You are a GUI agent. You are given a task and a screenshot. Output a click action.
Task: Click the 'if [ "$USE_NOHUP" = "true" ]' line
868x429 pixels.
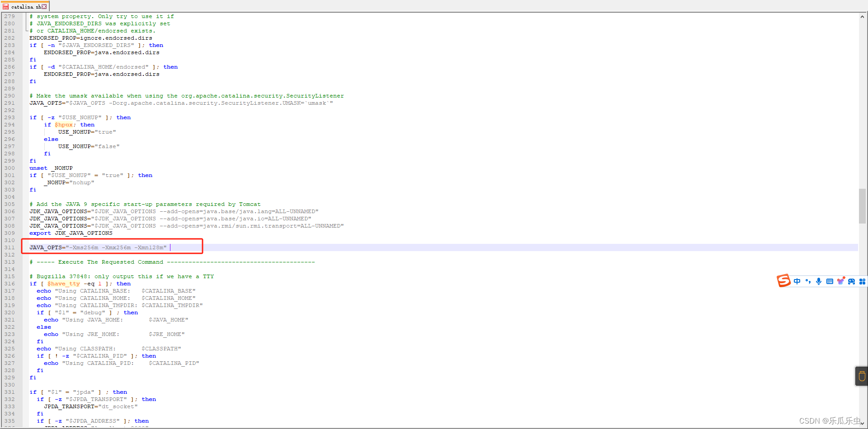click(91, 175)
